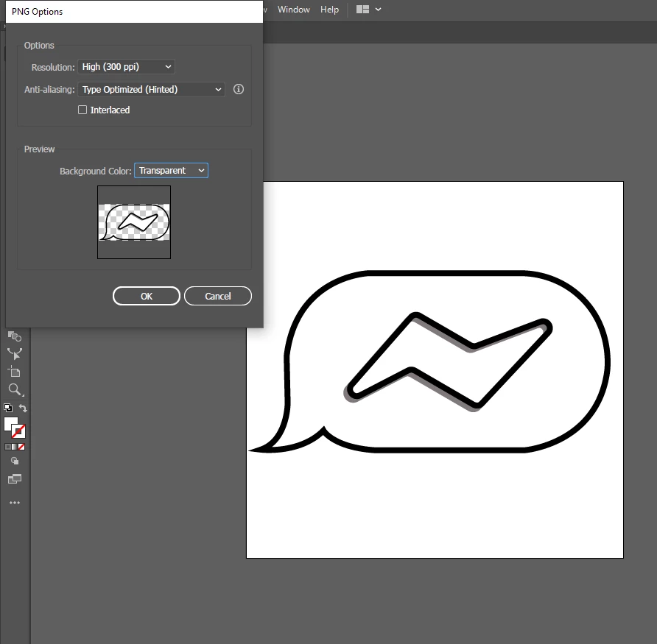Change the screen mode

click(15, 479)
